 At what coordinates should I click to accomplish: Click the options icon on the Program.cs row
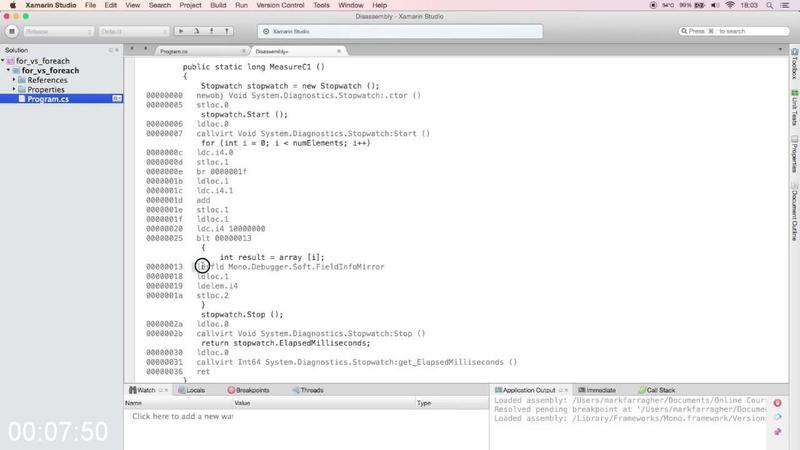click(117, 98)
